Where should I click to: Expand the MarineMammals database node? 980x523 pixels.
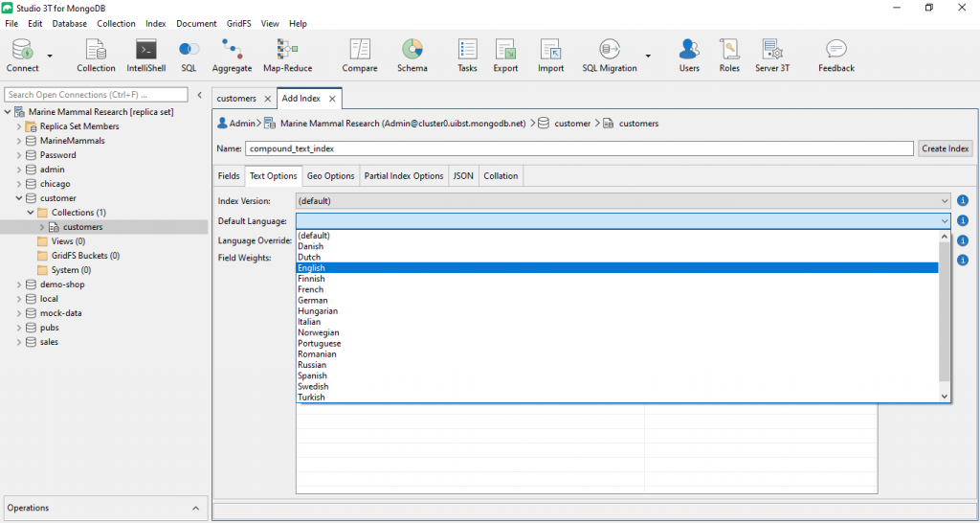19,141
